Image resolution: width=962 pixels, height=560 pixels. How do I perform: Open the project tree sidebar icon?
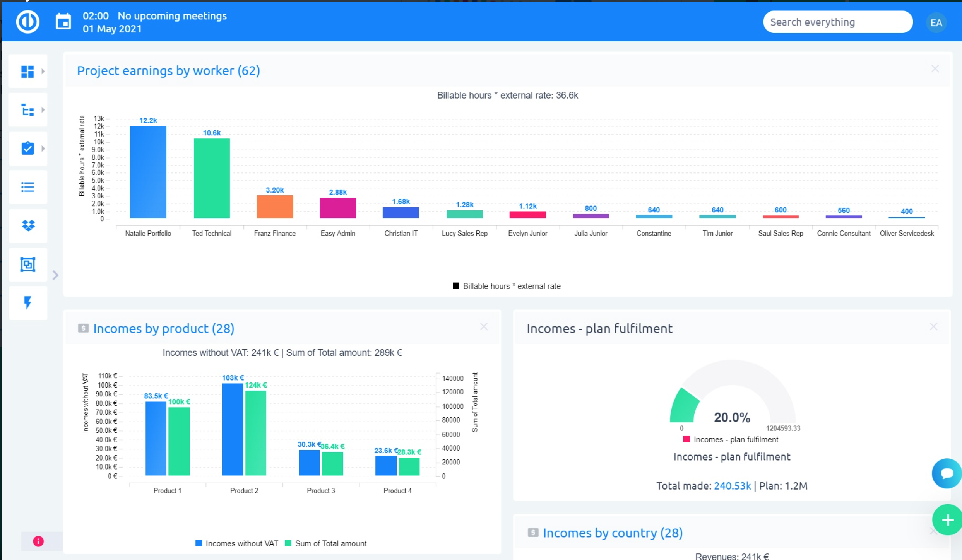pos(27,110)
